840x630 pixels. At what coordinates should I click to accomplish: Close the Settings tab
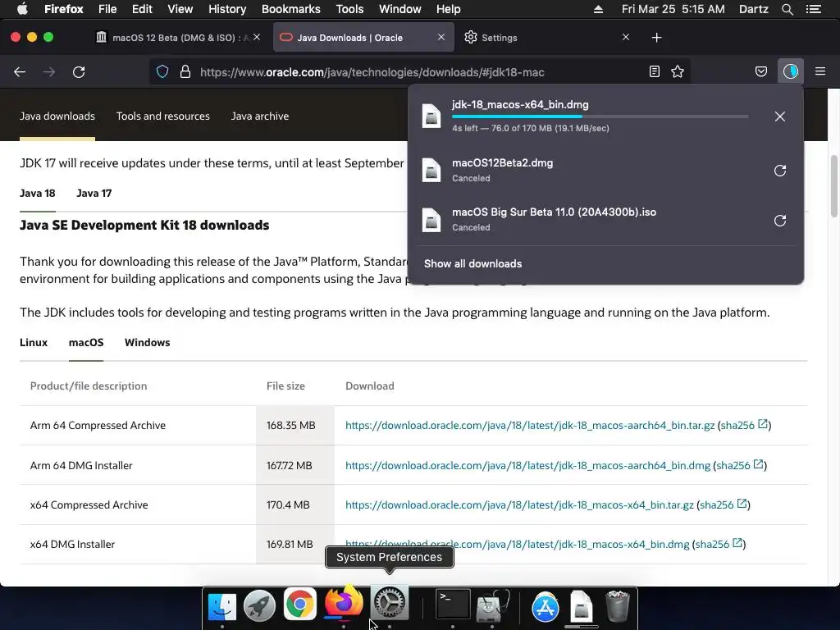point(626,37)
